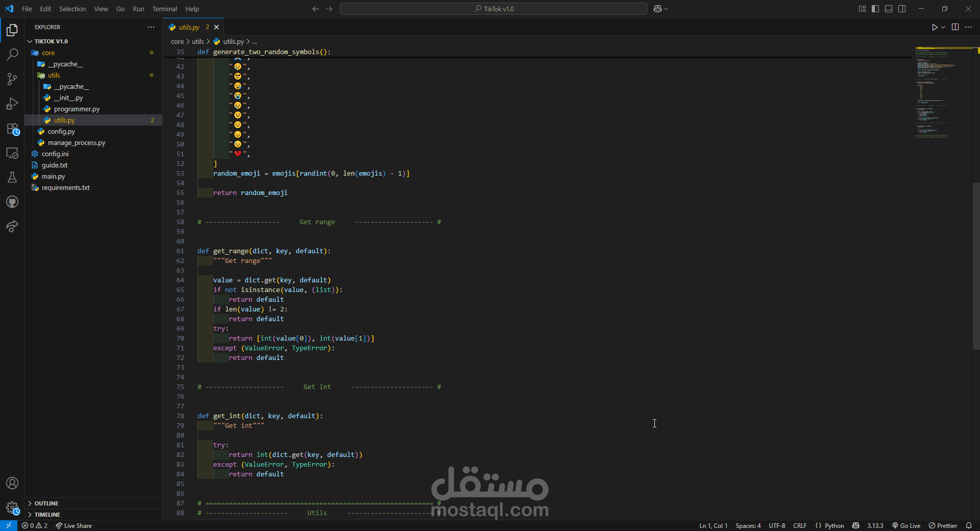Click the TikTok v1.0 command center search
Image resolution: width=980 pixels, height=531 pixels.
click(x=494, y=9)
